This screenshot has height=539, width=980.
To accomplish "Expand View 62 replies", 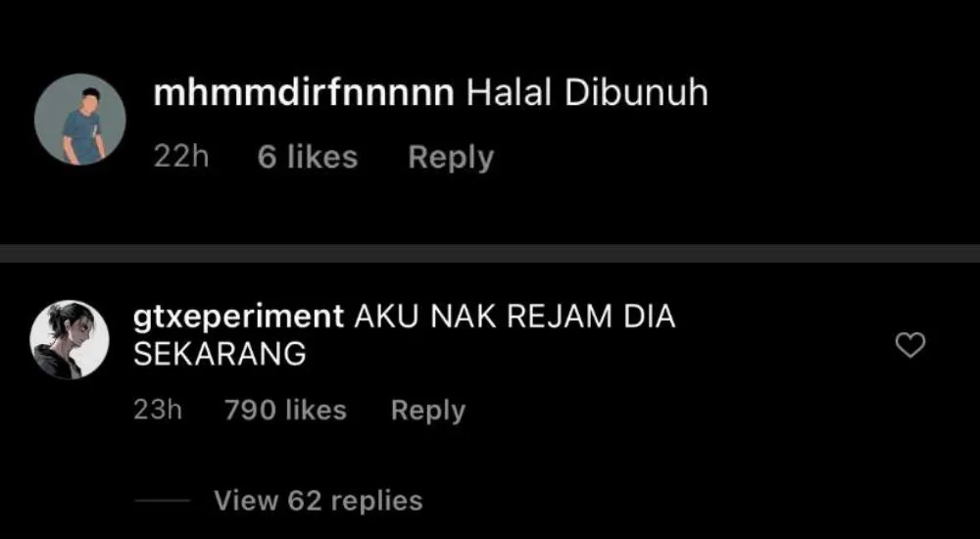I will click(x=318, y=500).
